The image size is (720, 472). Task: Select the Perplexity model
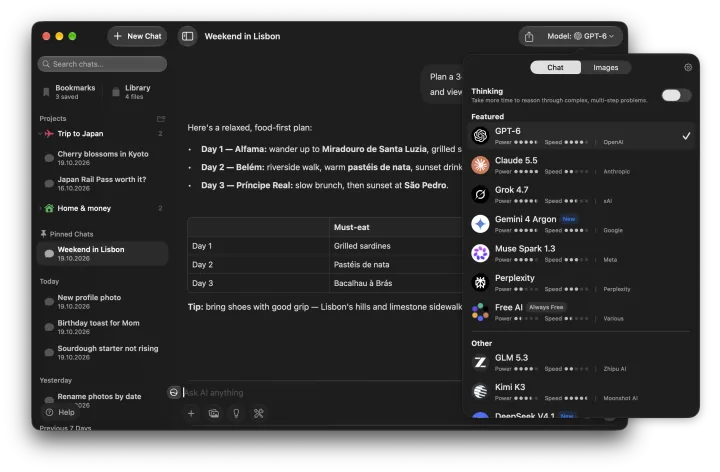pyautogui.click(x=580, y=283)
